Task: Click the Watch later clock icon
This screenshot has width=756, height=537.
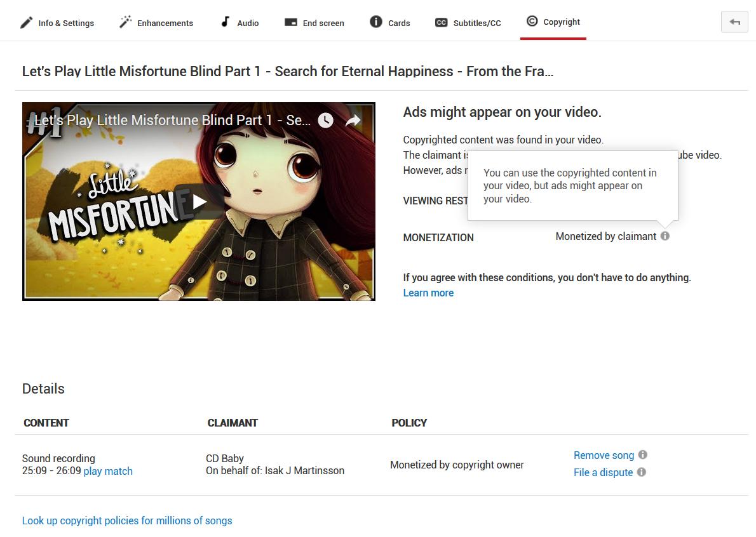Action: coord(325,121)
